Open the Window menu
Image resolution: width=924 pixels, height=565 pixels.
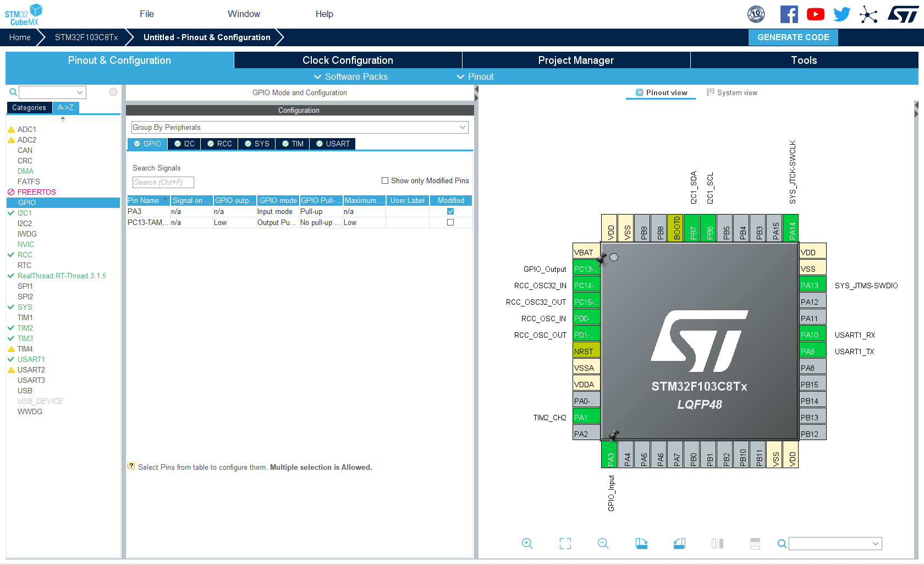(x=244, y=14)
